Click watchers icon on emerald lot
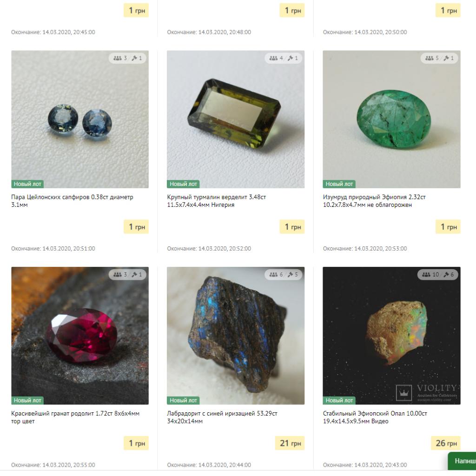 [x=429, y=58]
